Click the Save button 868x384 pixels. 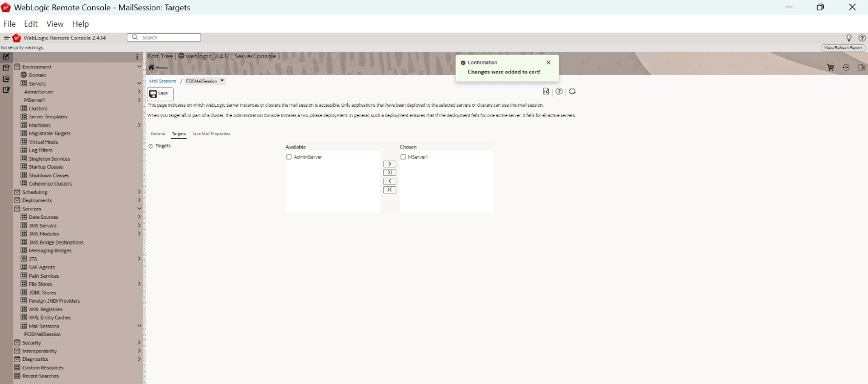160,94
